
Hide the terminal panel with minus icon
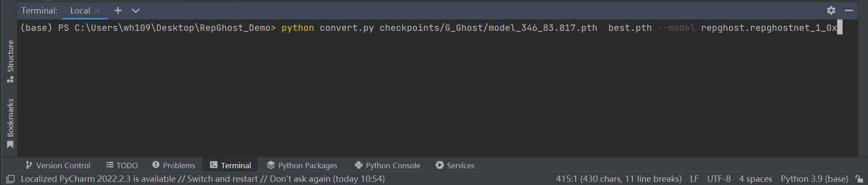click(x=849, y=10)
